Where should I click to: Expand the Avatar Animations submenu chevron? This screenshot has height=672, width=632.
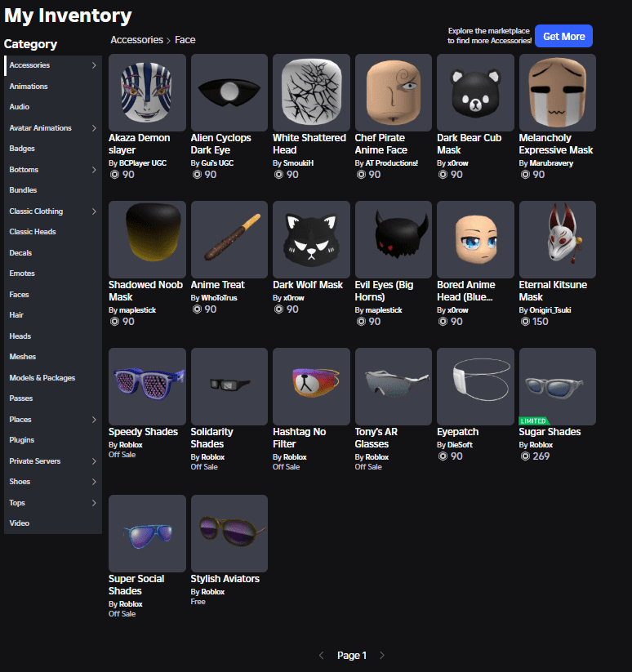click(x=94, y=128)
